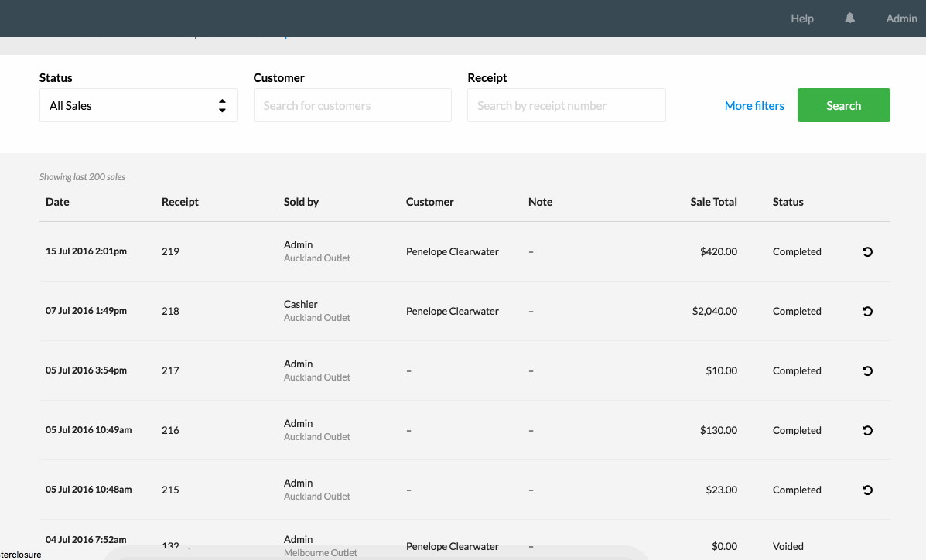The height and width of the screenshot is (560, 926).
Task: Open the notifications bell
Action: point(849,19)
